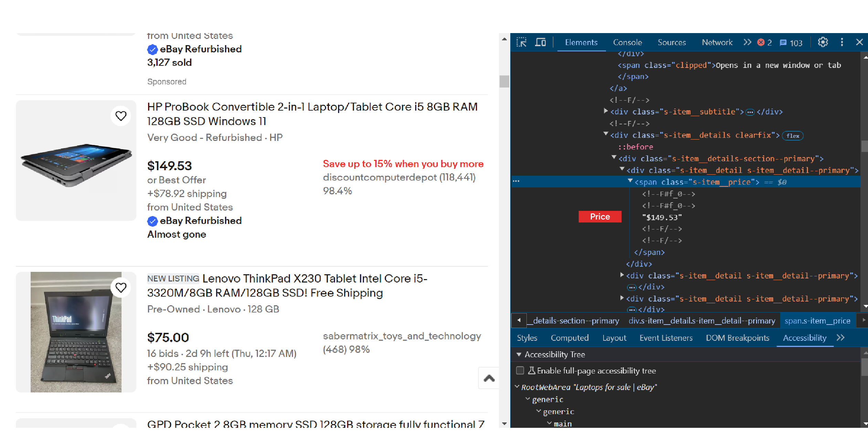868x441 pixels.
Task: Click the ellipsis on the highlighted s-item__price row
Action: (x=516, y=181)
